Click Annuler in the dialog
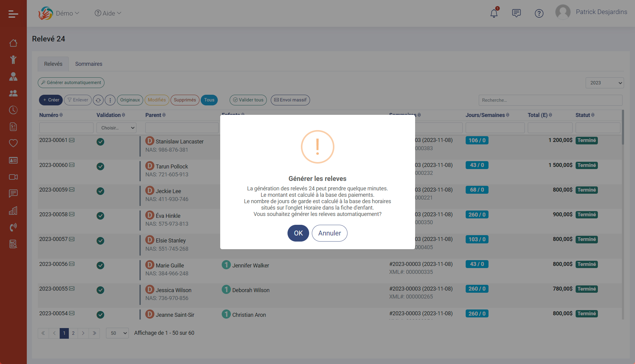The height and width of the screenshot is (364, 635). coord(329,233)
